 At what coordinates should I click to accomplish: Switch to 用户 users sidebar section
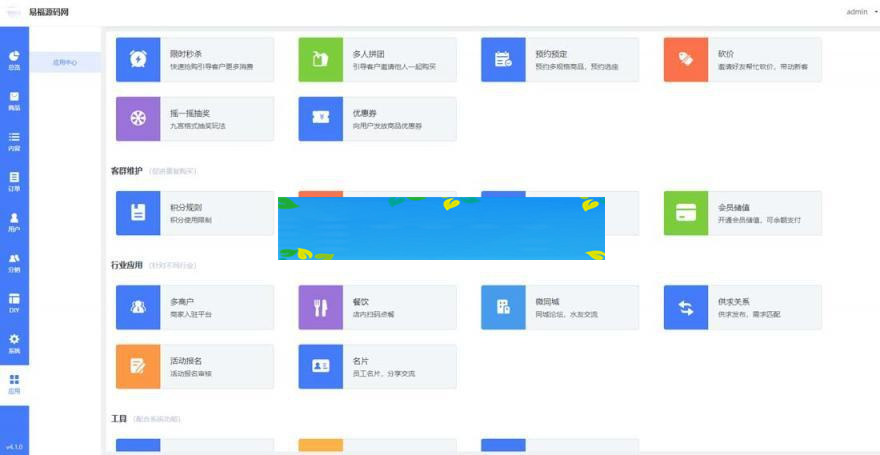point(14,222)
